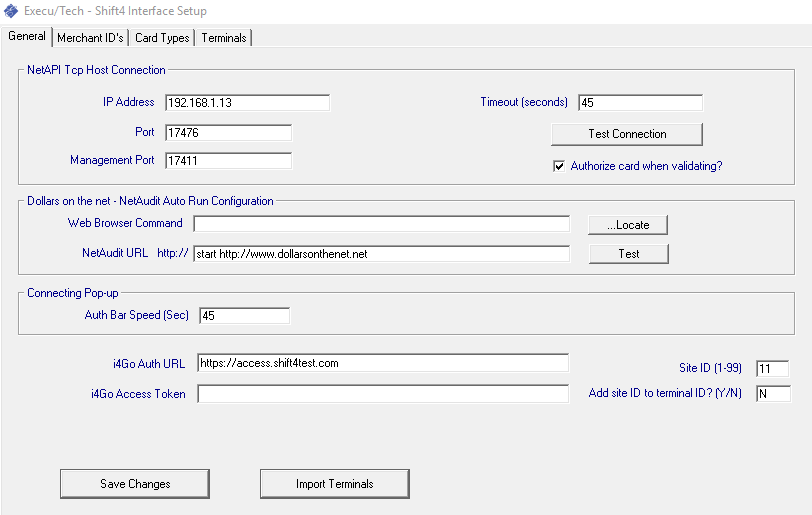Click the Execu/Tech app icon in title bar

(11, 11)
